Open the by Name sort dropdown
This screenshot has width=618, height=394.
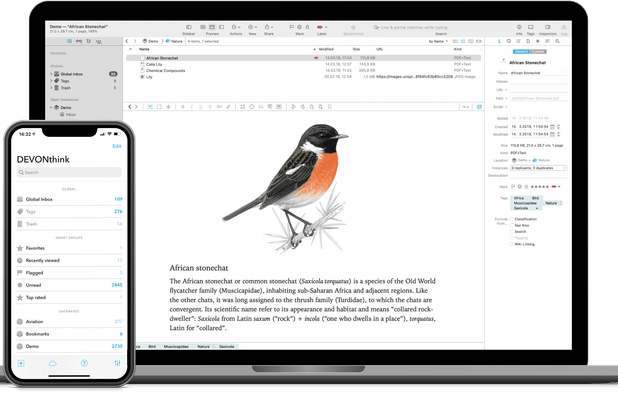(438, 41)
